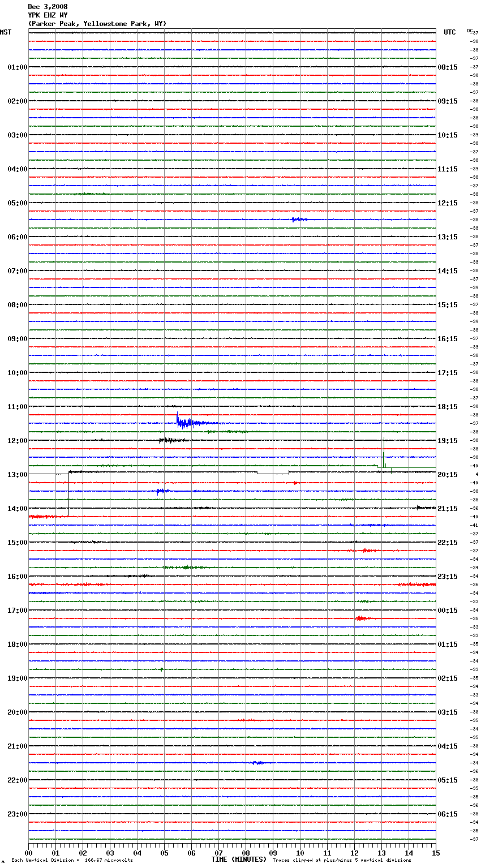This screenshot has width=481, height=868.
Task: Pick the '21:15' UTC time label
Action: [448, 509]
